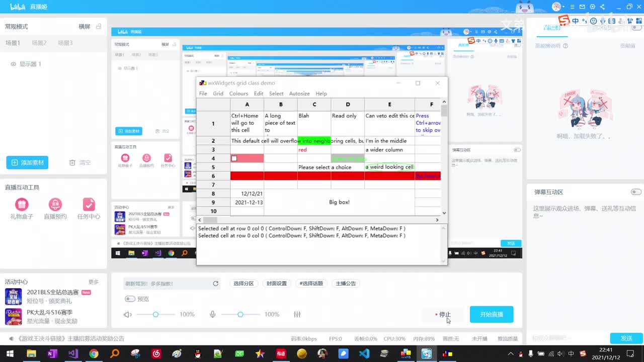Open the Grid menu in grid demo
Image resolution: width=644 pixels, height=362 pixels.
pyautogui.click(x=218, y=94)
